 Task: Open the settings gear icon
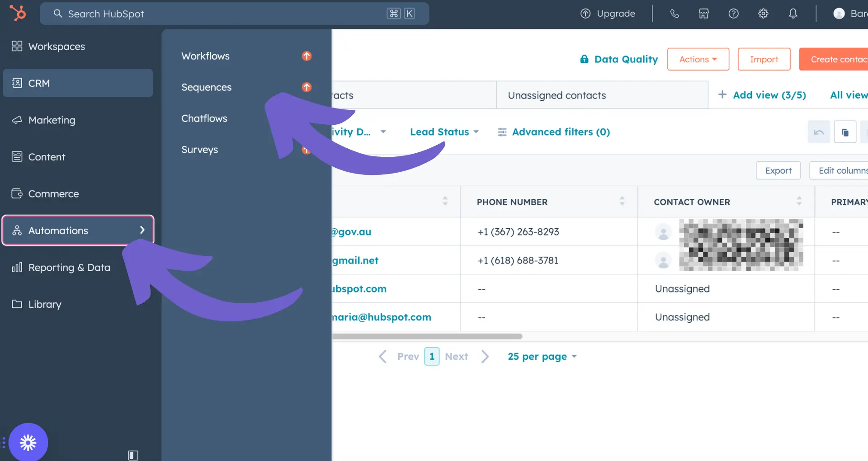764,14
